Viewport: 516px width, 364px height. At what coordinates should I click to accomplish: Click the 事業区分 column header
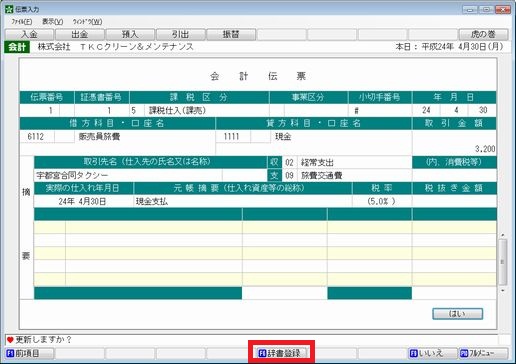click(308, 97)
